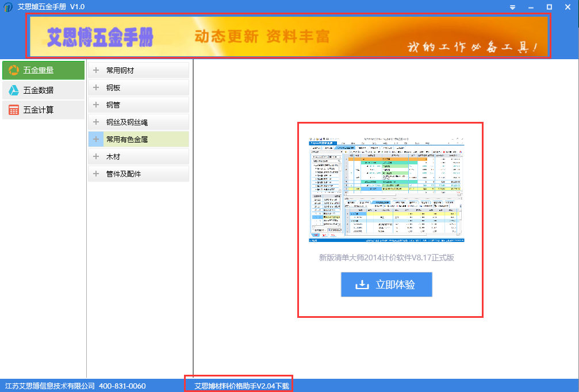
Task: Maximize the 艾思博五金手册 window
Action: click(549, 6)
